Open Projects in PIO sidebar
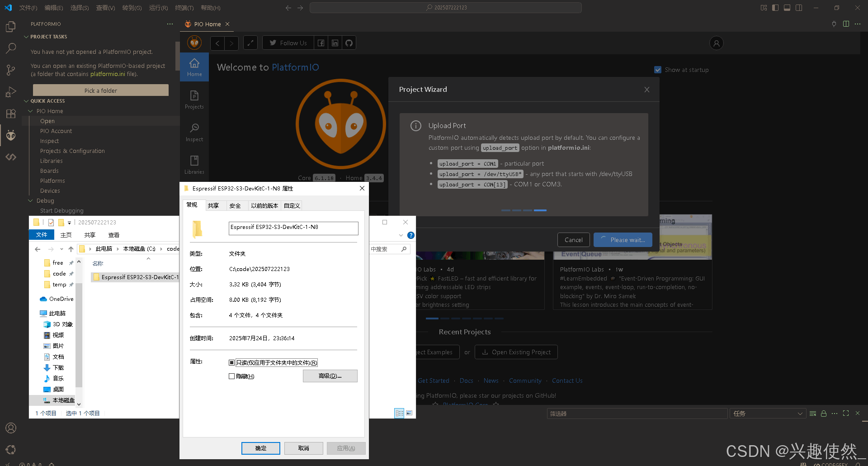 coord(194,100)
